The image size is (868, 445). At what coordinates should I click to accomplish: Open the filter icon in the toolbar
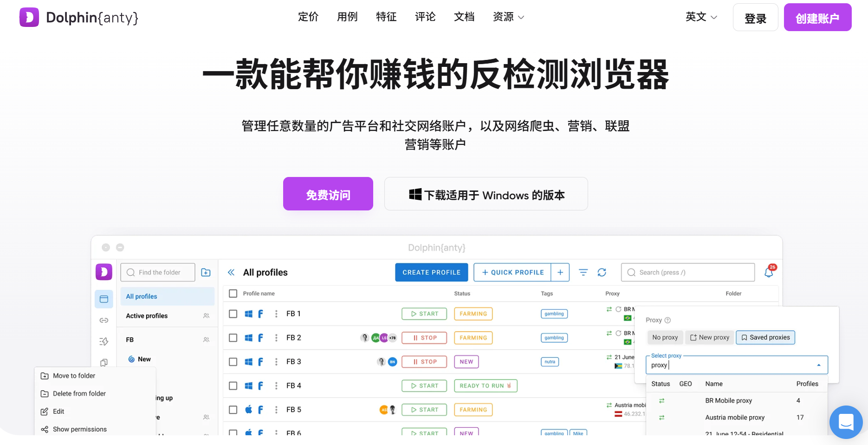pos(583,272)
